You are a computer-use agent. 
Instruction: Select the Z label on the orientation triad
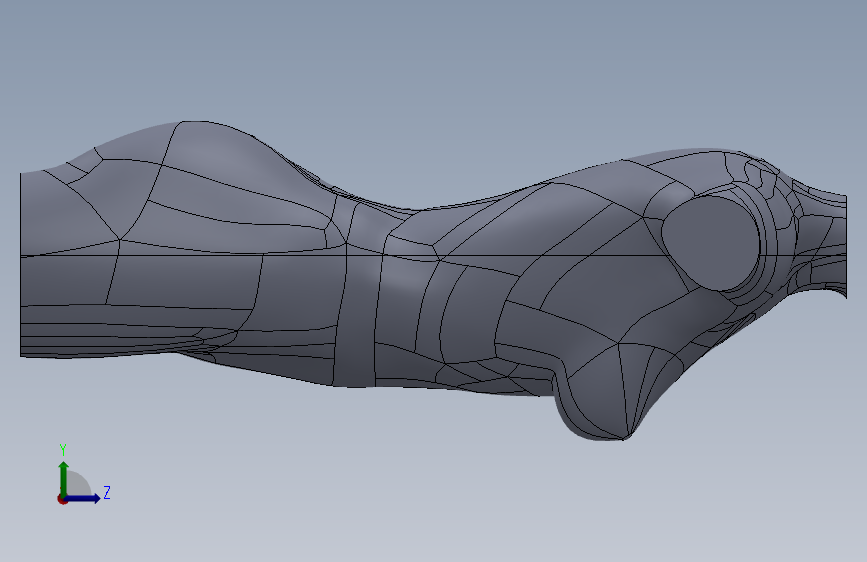pyautogui.click(x=107, y=492)
